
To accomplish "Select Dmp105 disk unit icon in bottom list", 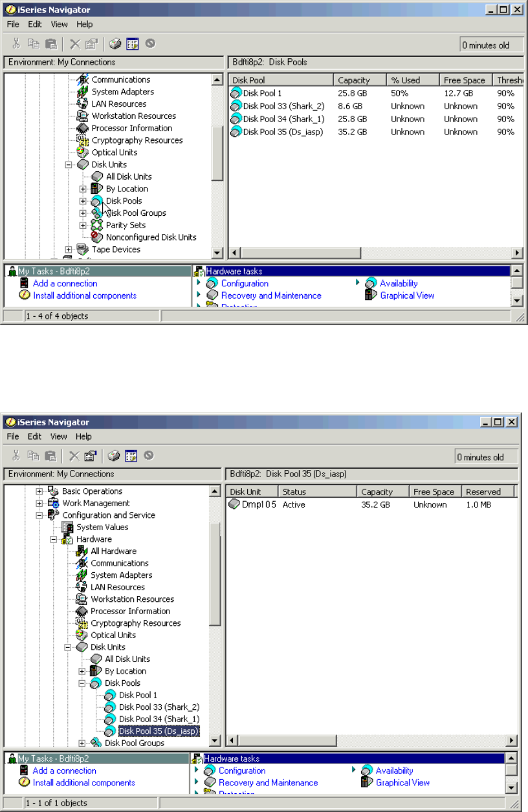I will (234, 504).
